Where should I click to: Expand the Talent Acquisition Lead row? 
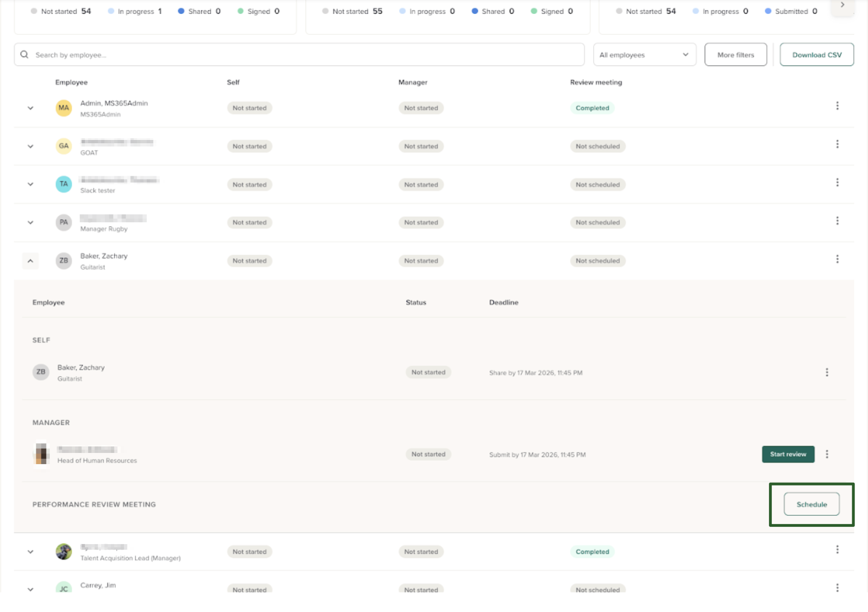[x=30, y=552]
